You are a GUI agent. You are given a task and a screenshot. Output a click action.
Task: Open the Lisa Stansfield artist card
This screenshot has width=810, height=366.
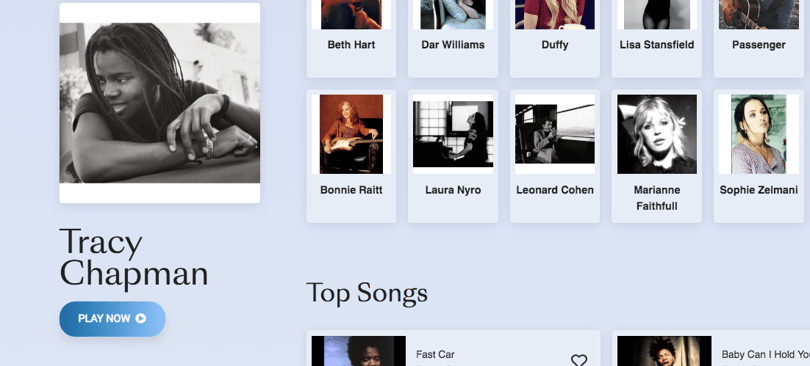pos(657,37)
